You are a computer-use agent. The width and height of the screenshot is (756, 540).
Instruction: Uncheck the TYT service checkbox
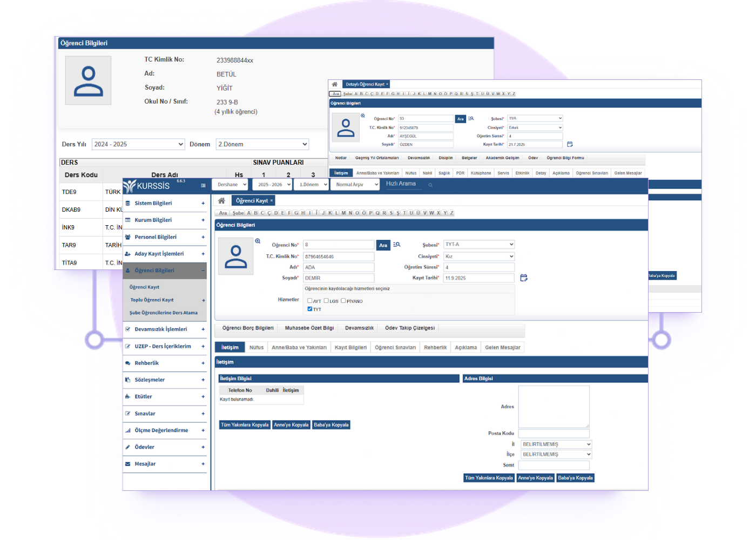pyautogui.click(x=310, y=309)
